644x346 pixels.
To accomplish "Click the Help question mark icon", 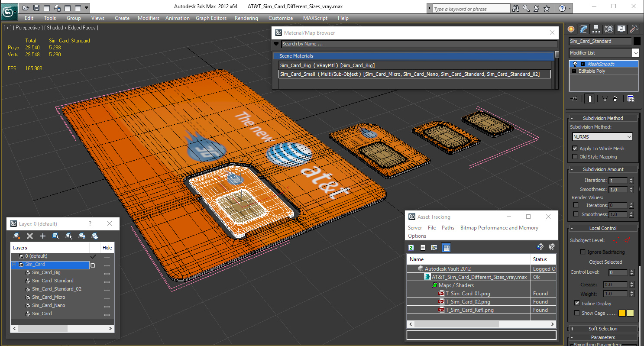I will point(562,8).
